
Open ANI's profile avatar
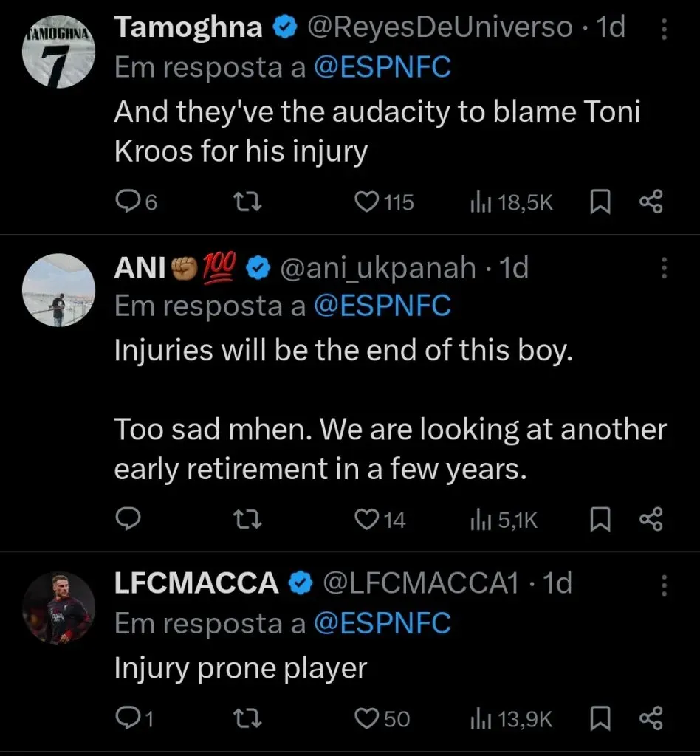(x=58, y=289)
